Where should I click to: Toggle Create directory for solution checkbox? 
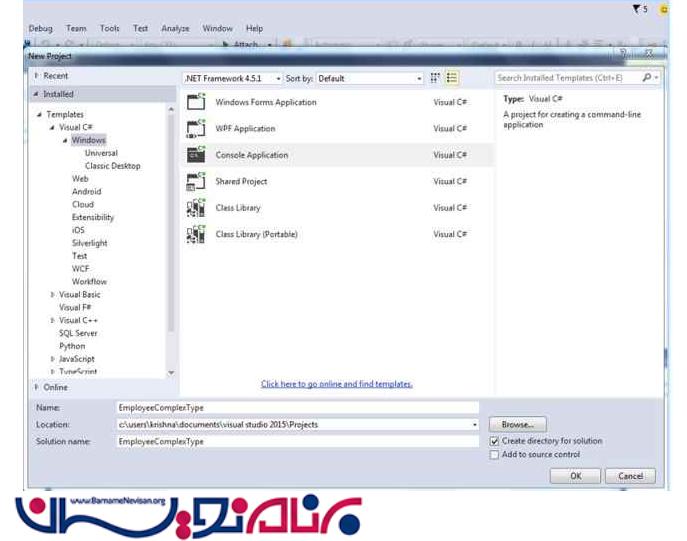[x=494, y=441]
